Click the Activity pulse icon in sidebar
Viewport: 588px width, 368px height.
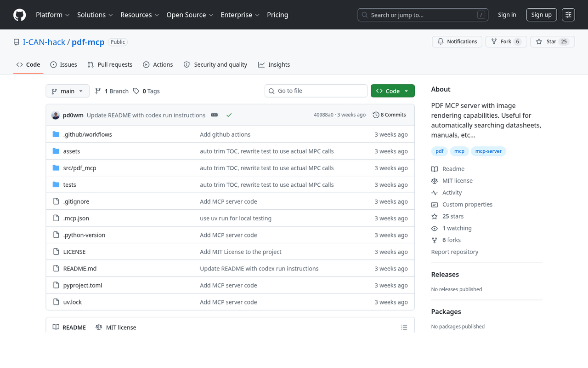[434, 192]
